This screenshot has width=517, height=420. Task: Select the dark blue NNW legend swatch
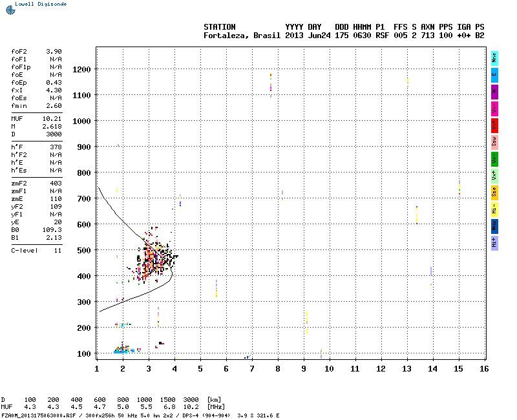(x=494, y=227)
